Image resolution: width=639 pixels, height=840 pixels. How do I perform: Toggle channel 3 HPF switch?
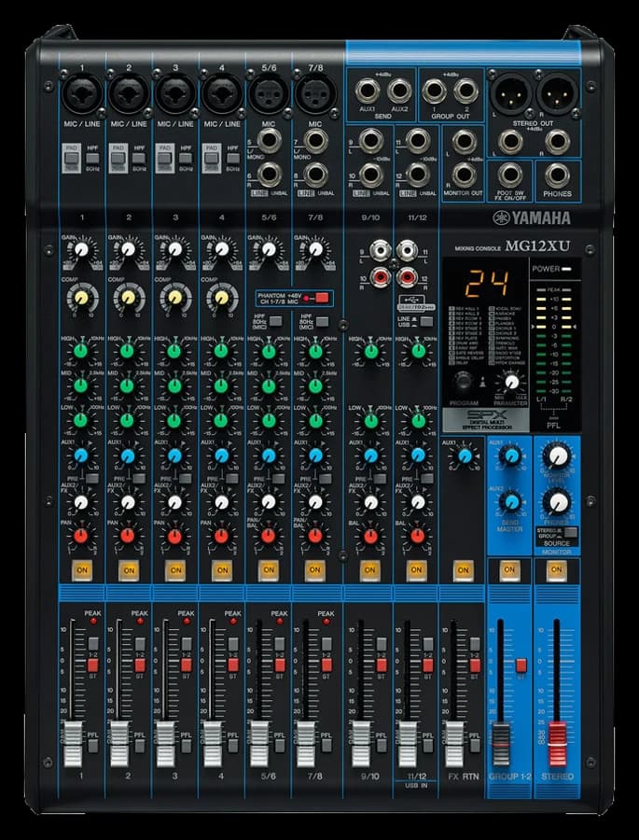(186, 158)
